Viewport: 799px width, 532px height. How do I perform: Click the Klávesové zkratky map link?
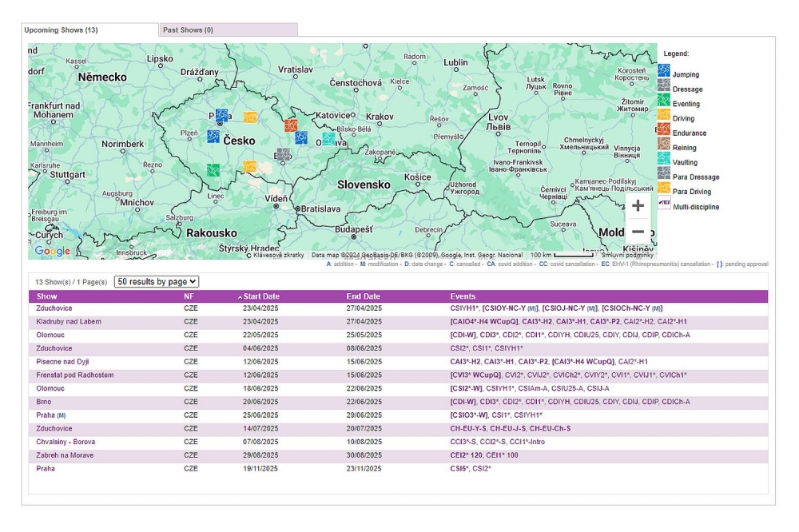[x=278, y=255]
